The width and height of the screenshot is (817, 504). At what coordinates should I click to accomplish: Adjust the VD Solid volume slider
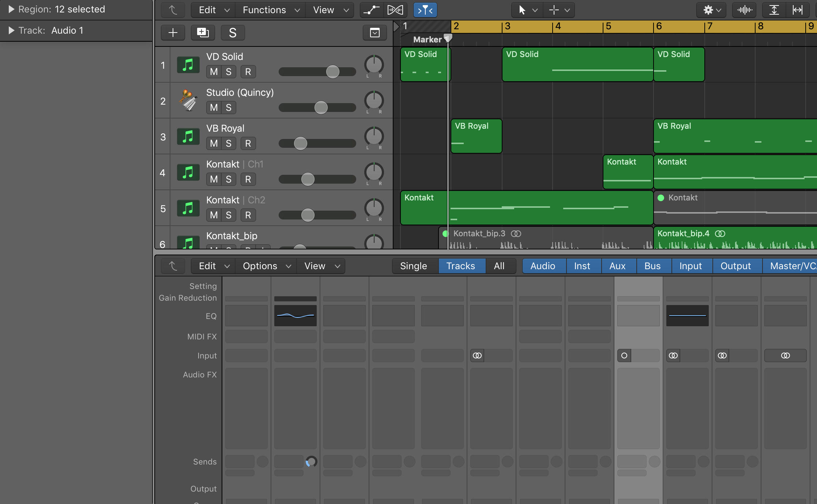332,72
